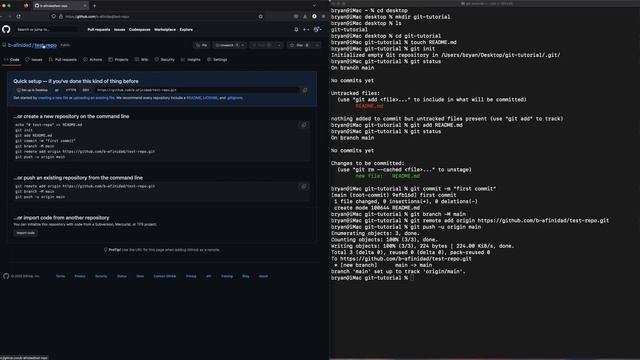Screen dimensions: 640x360
Task: Open the About footer link
Action: pos(263,276)
